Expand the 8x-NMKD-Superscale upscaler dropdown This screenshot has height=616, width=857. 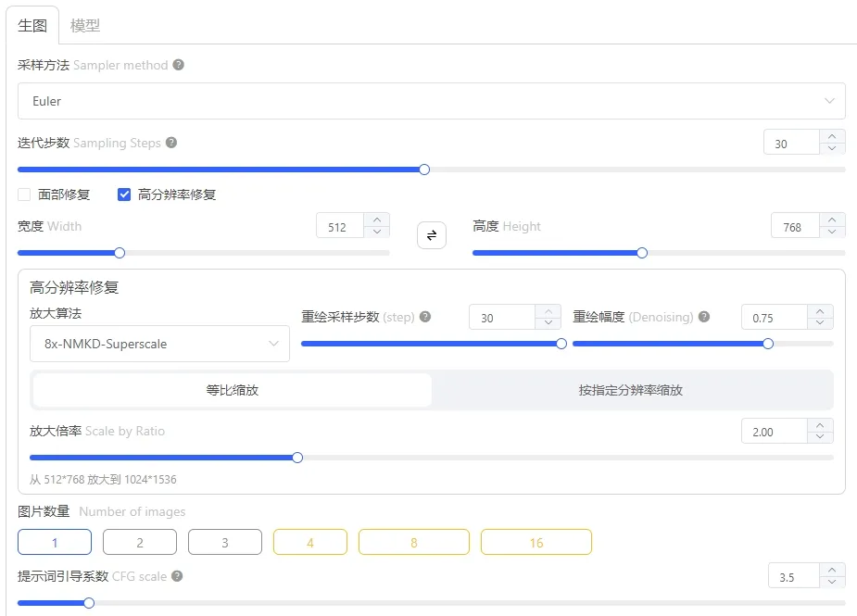159,344
